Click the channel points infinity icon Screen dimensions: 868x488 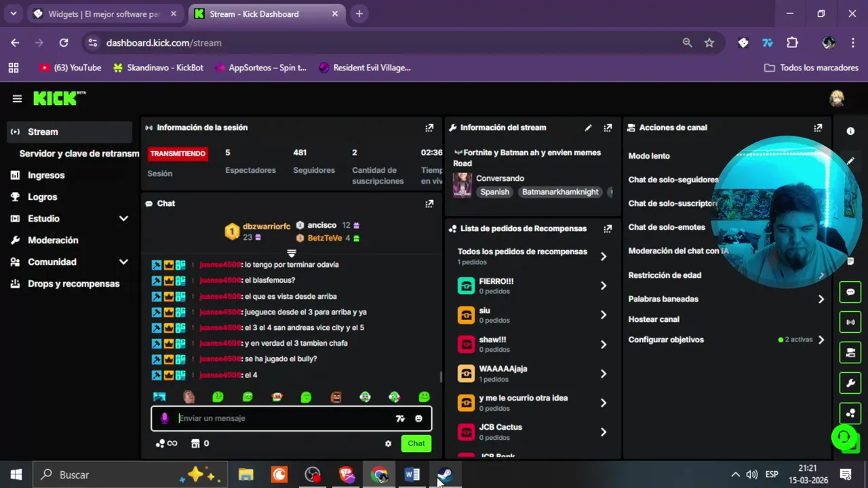point(166,443)
